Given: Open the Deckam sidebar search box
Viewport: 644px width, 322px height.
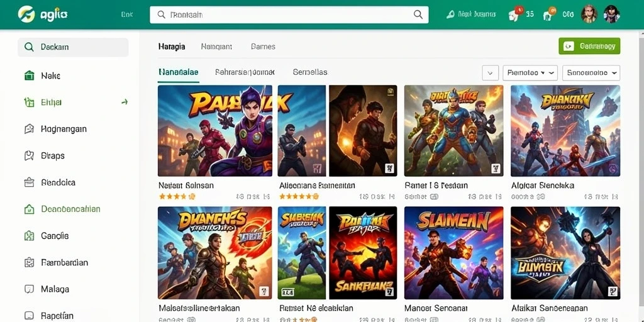Looking at the screenshot, I should [73, 47].
